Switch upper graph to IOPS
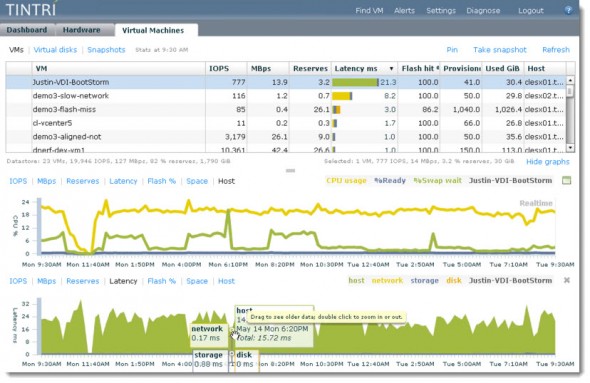This screenshot has height=383, width=590. tap(18, 181)
